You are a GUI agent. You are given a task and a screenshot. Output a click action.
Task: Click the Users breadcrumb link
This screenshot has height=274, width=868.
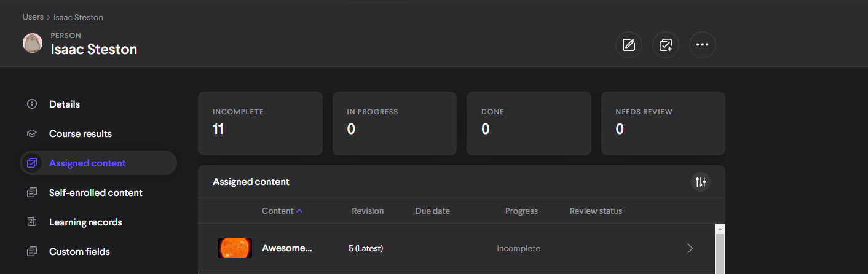33,17
